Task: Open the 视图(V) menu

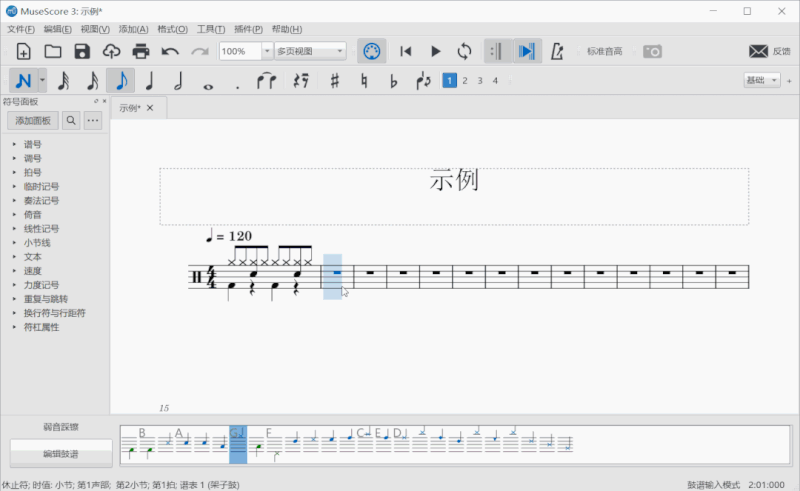Action: click(x=95, y=29)
